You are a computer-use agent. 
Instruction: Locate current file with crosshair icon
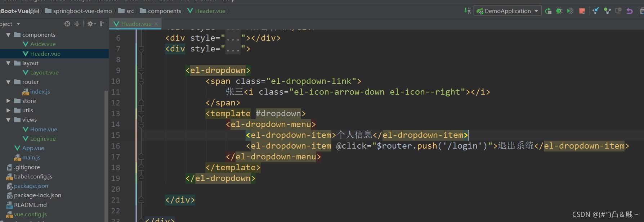click(67, 24)
